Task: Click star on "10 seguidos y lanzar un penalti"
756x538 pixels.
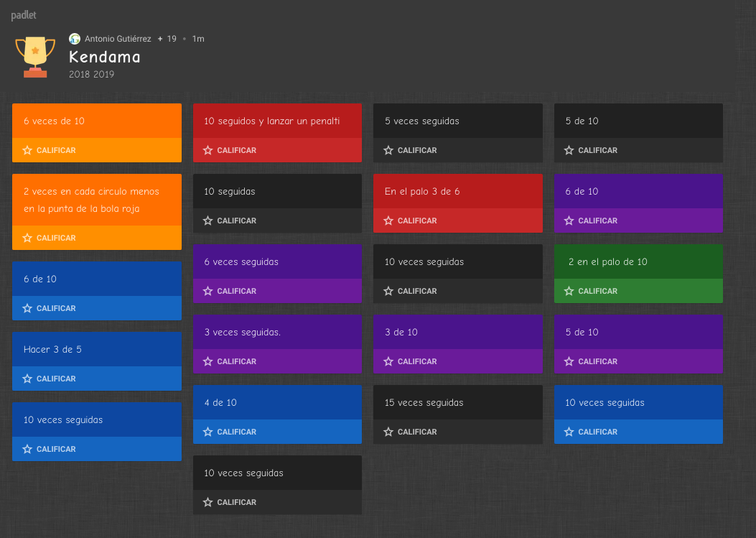Action: [x=208, y=150]
